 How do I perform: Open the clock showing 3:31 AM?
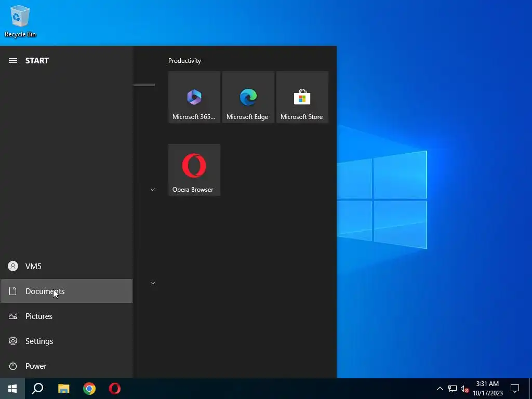(x=487, y=389)
